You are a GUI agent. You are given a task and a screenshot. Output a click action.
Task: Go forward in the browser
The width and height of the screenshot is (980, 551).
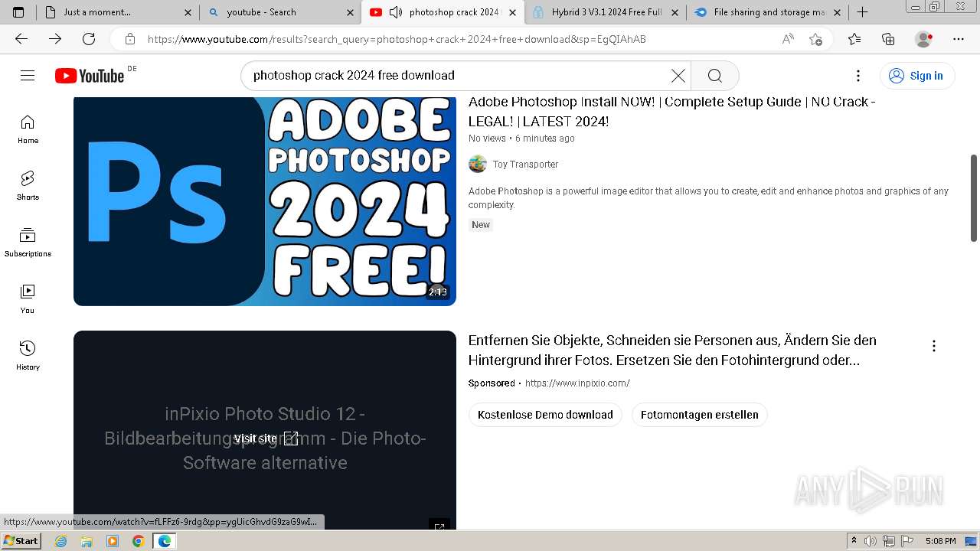pyautogui.click(x=55, y=39)
